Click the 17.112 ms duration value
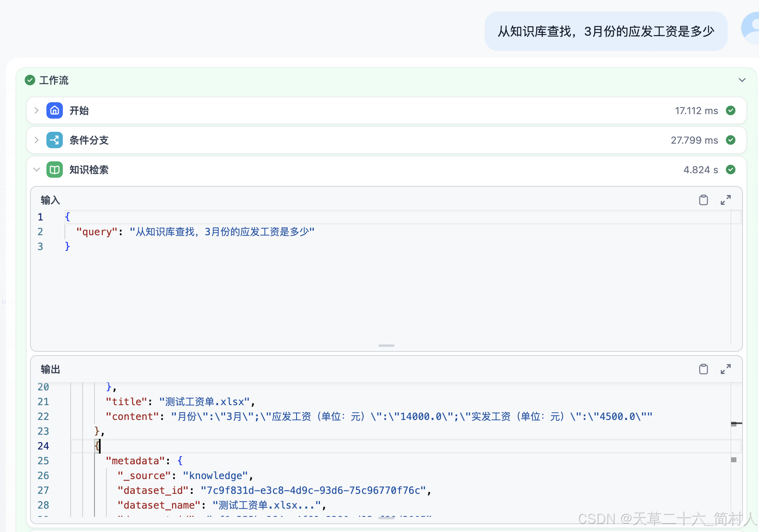The width and height of the screenshot is (759, 532). pyautogui.click(x=697, y=110)
